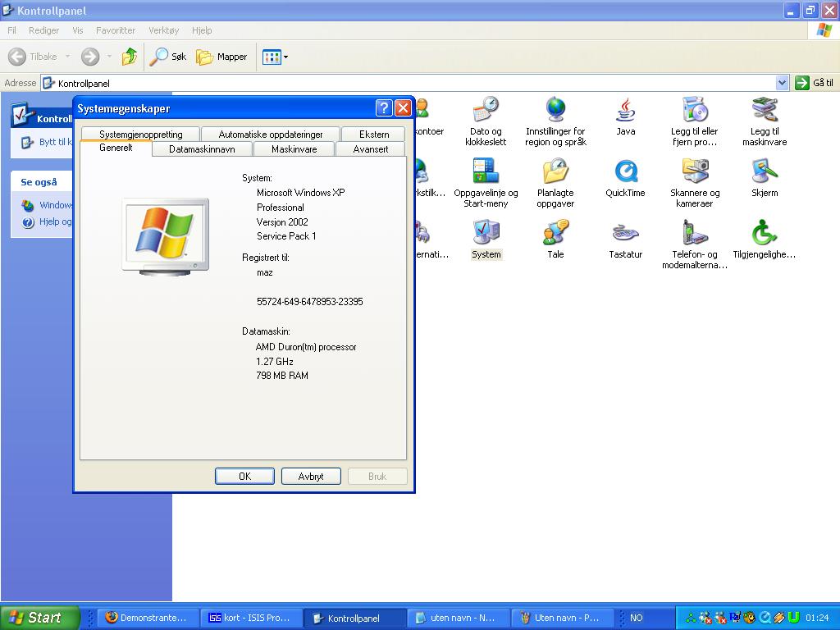
Task: Click Avbryt in Systemegenskaper dialog
Action: click(x=311, y=477)
